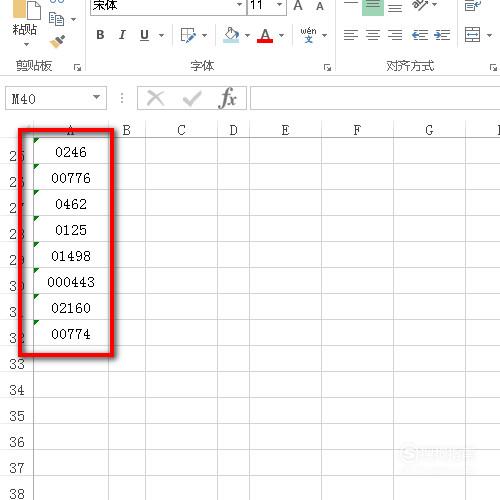Viewport: 500px width, 500px height.
Task: Open the font size dropdown showing 11
Action: [x=279, y=5]
